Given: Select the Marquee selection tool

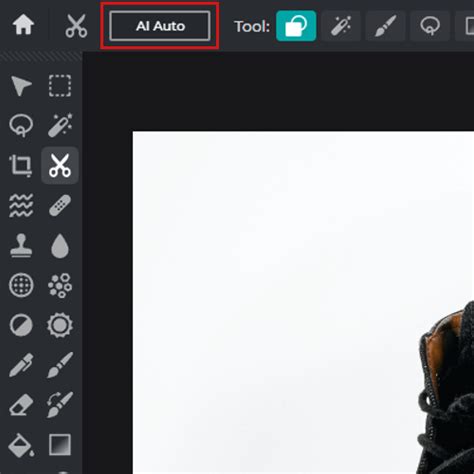Looking at the screenshot, I should click(60, 86).
